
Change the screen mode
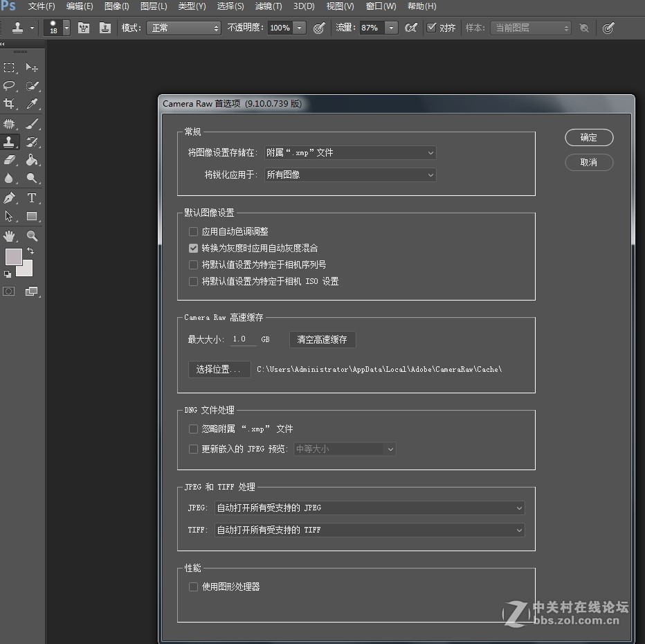(x=31, y=292)
